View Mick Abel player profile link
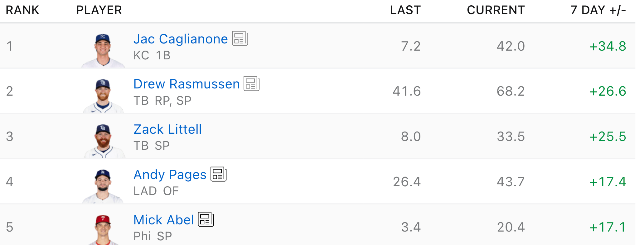The width and height of the screenshot is (644, 245). click(x=164, y=220)
